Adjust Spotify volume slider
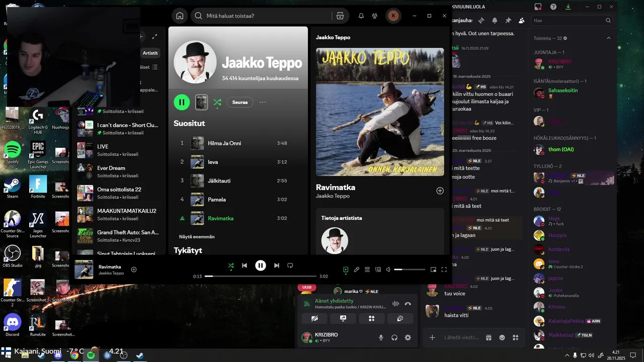 click(409, 269)
